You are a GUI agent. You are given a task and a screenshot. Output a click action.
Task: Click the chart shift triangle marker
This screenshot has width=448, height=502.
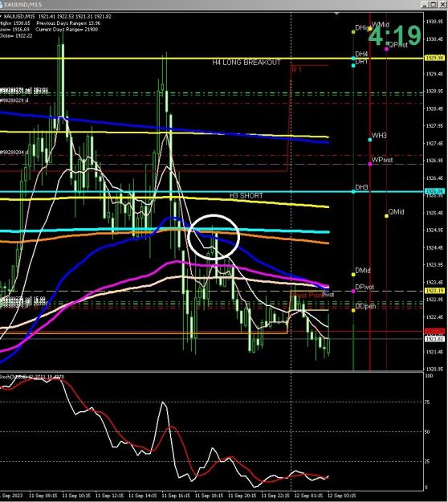tap(336, 14)
